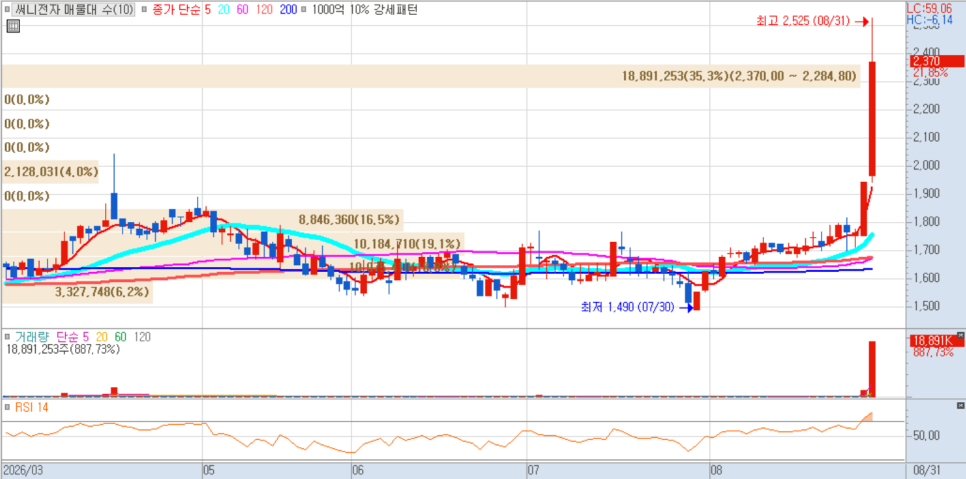Click the orange 20 volume average period
966x479 pixels.
tap(102, 337)
